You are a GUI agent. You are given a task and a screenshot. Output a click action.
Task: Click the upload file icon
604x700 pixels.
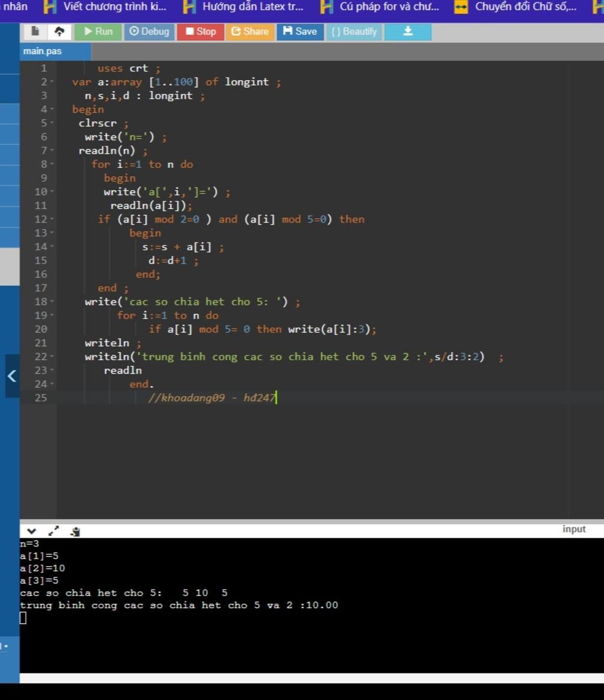coord(60,31)
